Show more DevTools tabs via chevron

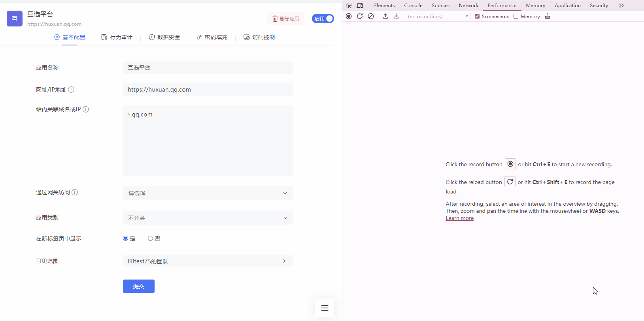(x=621, y=6)
